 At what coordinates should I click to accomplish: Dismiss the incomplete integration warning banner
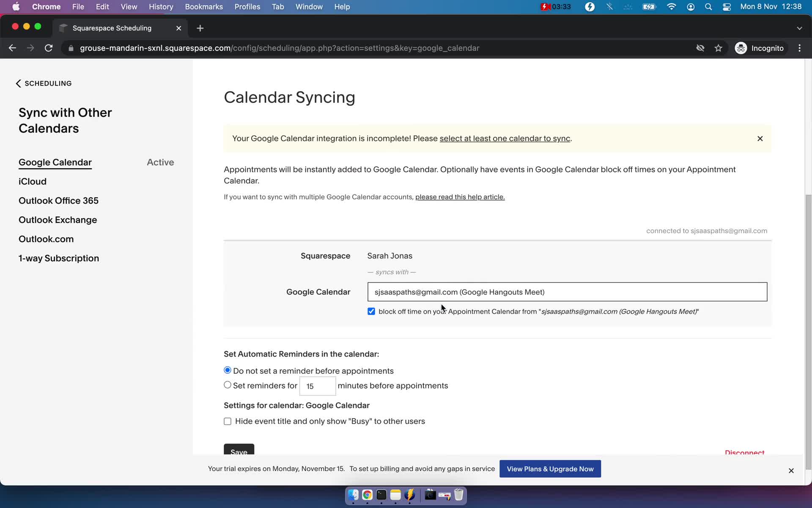point(760,138)
